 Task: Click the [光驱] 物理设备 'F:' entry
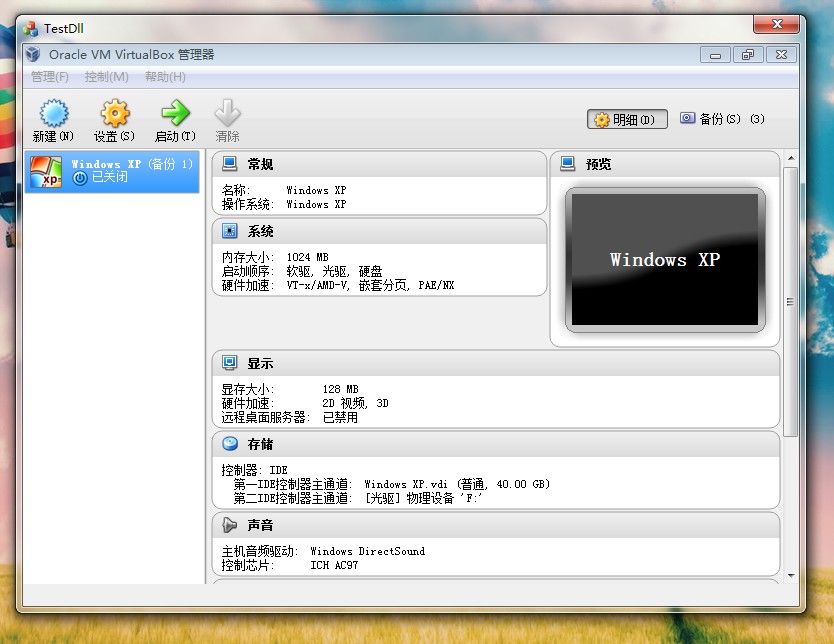(x=423, y=498)
